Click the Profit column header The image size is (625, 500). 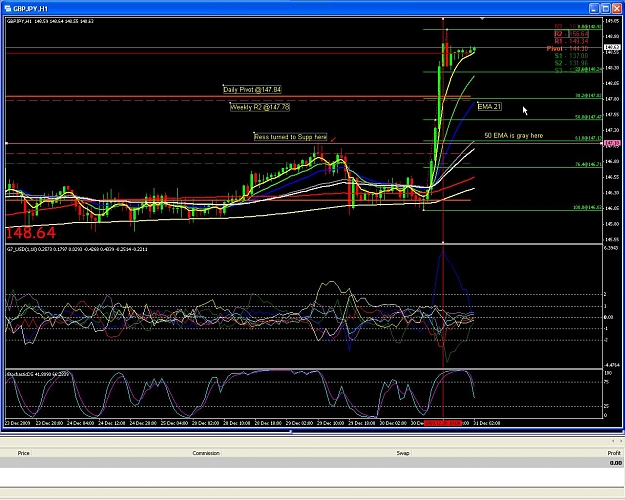coord(614,453)
